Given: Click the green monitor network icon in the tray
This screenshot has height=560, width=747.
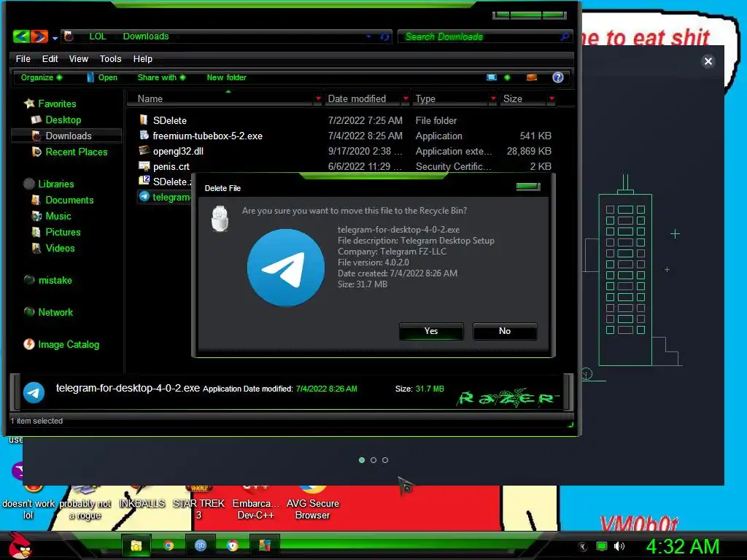Looking at the screenshot, I should click(602, 546).
